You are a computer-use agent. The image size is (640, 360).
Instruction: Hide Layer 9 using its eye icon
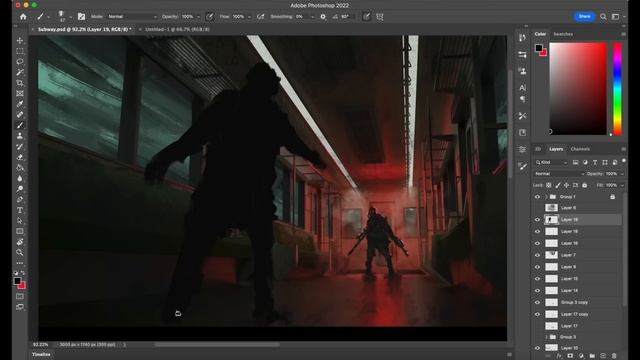tap(537, 267)
